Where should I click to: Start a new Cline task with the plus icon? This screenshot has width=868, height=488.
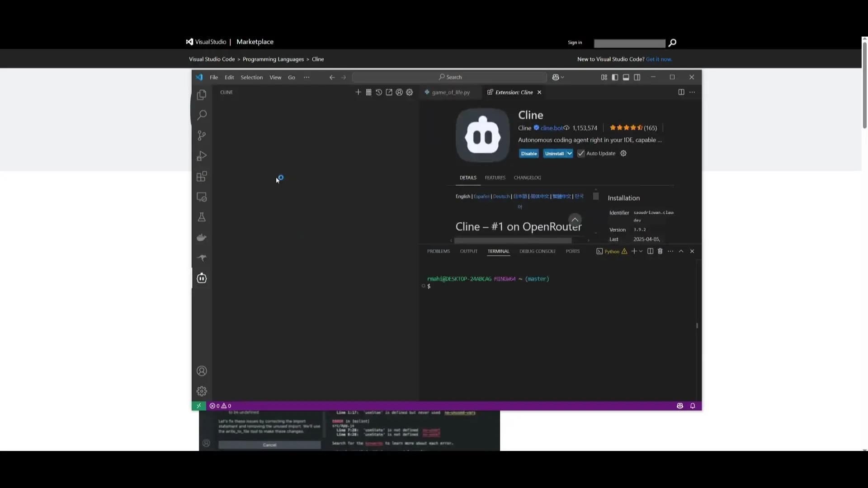pos(358,92)
